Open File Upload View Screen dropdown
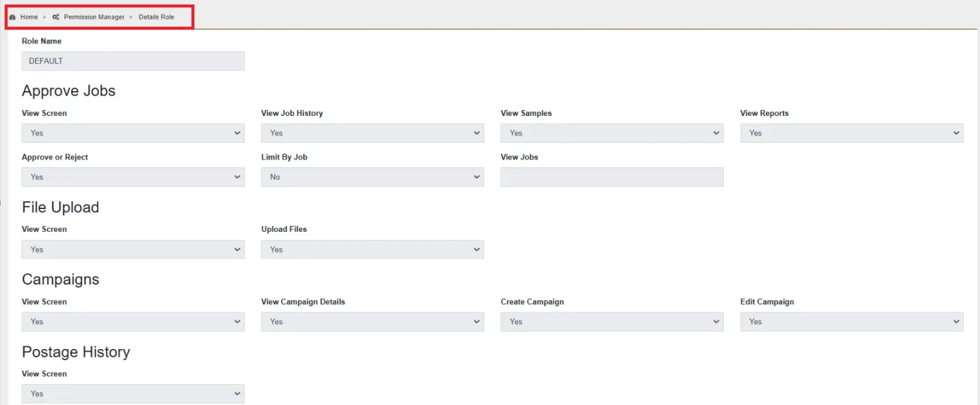This screenshot has height=405, width=980. (133, 249)
